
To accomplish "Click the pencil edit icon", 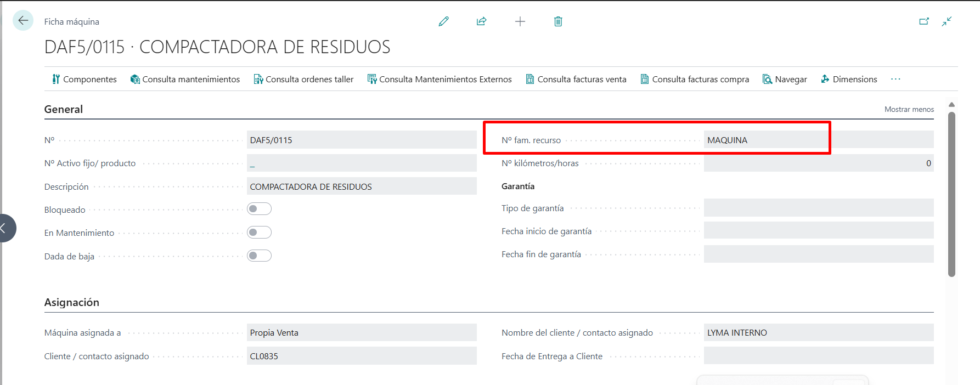I will click(x=443, y=21).
